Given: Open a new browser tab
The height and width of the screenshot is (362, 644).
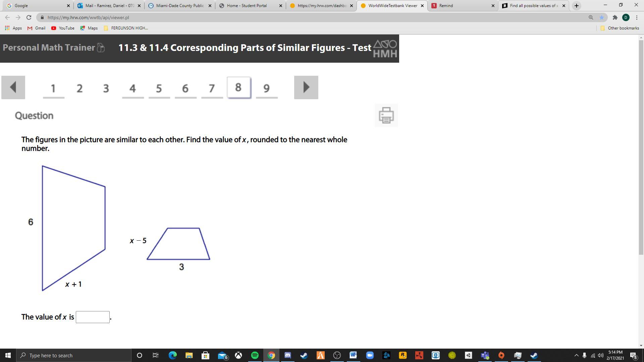Looking at the screenshot, I should [576, 6].
